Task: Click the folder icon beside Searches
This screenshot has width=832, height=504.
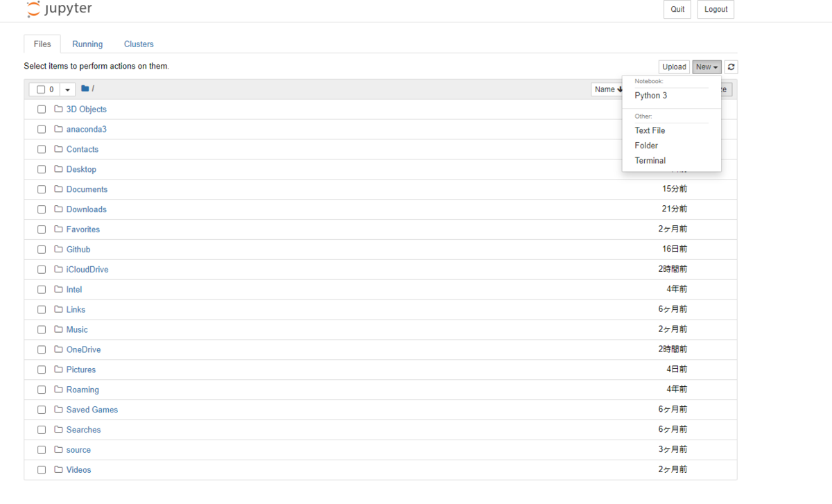Action: point(59,430)
